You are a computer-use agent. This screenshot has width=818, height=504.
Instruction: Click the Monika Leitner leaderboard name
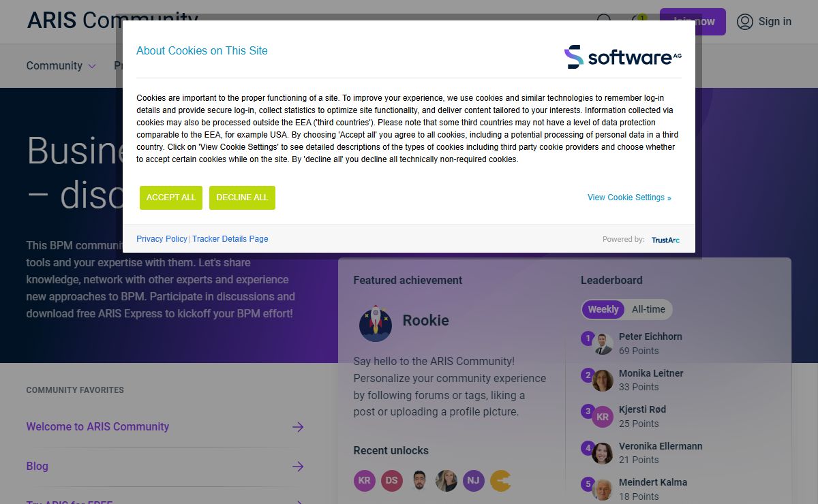[x=650, y=373]
